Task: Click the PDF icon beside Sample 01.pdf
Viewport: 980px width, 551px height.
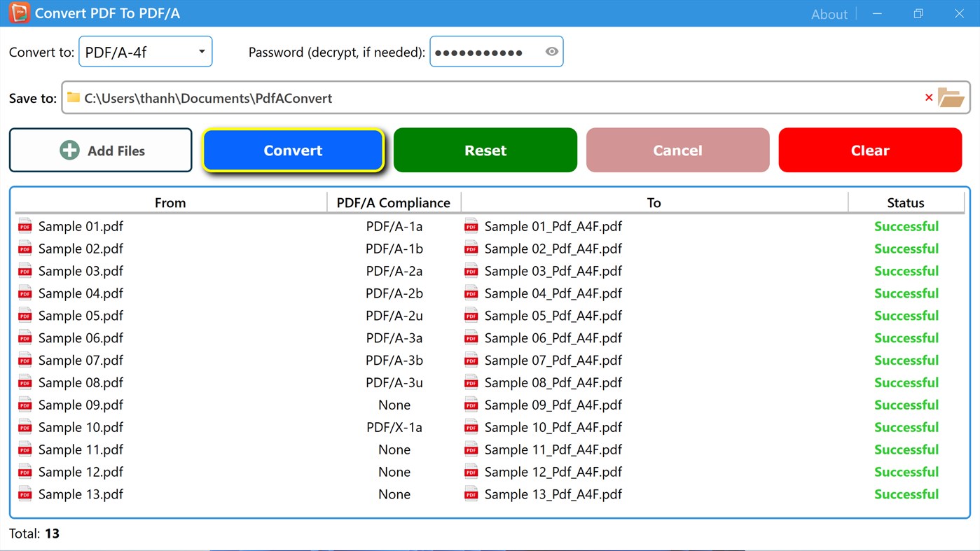Action: (25, 226)
